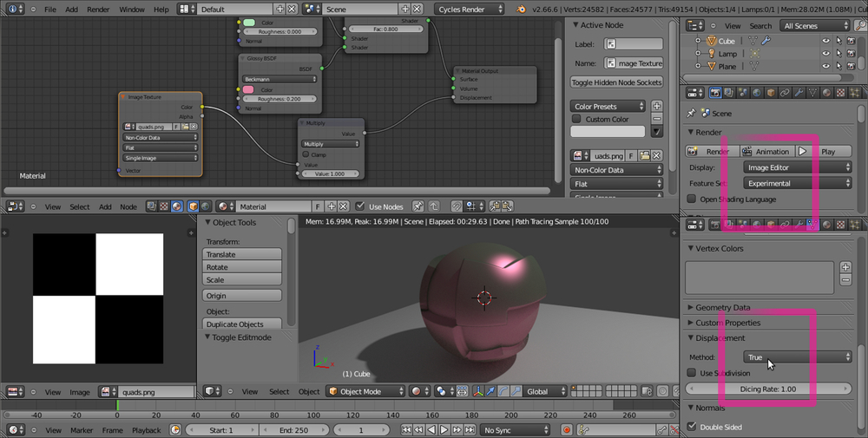Open the Node menu in node editor
This screenshot has height=438, width=868.
128,206
